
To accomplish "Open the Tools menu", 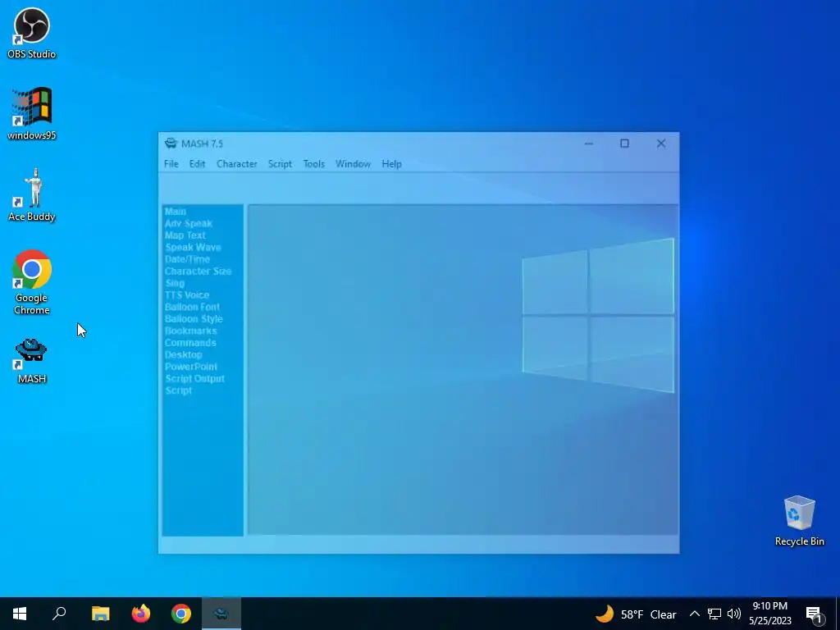I will tap(314, 164).
